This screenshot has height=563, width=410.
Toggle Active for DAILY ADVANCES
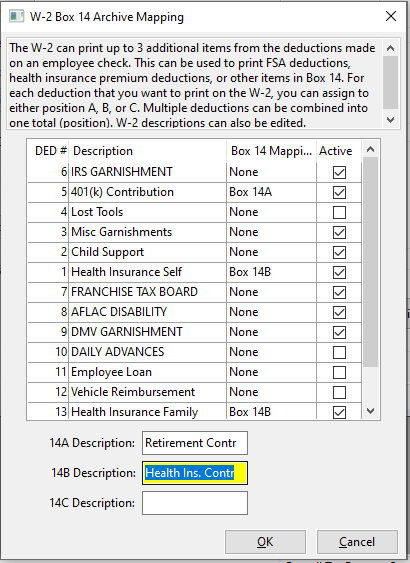pyautogui.click(x=339, y=352)
